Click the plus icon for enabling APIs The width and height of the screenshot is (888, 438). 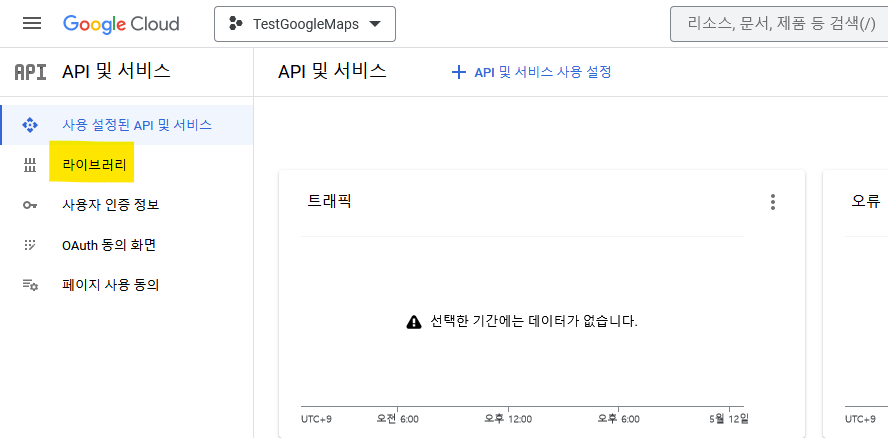pos(458,73)
